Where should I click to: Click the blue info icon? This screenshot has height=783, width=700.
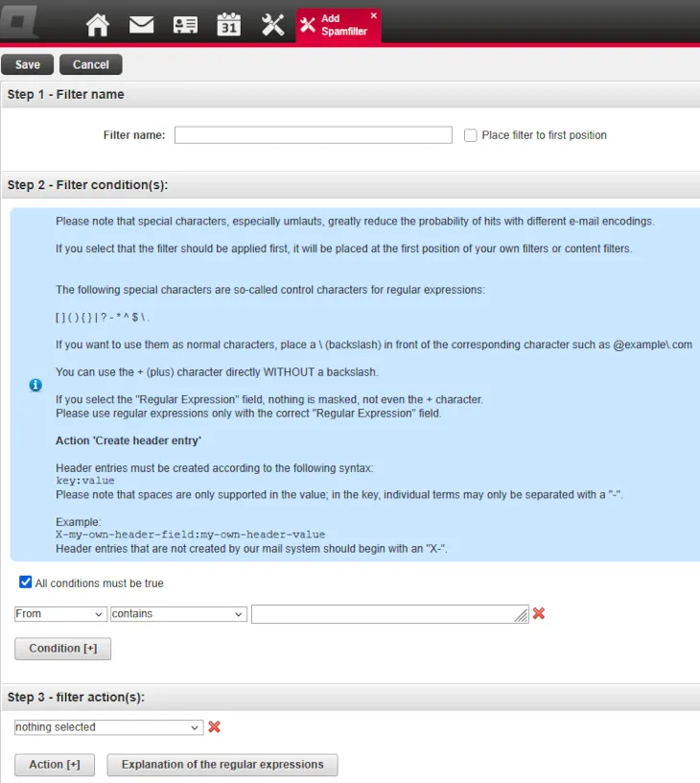click(35, 385)
